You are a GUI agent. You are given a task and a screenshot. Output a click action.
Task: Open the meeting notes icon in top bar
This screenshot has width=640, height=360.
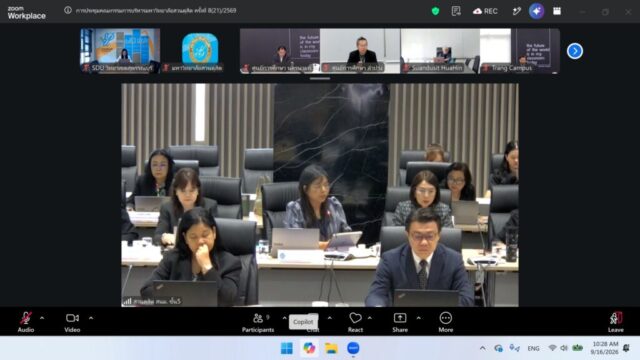click(456, 11)
